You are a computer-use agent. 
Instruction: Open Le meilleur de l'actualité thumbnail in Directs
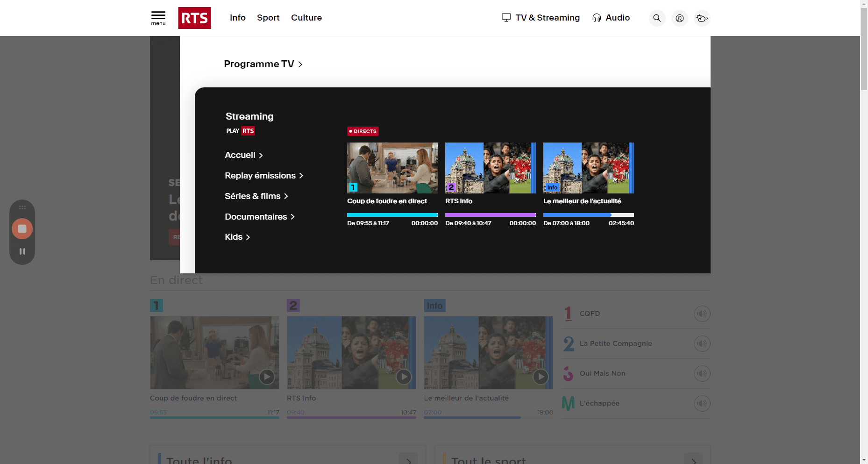589,168
